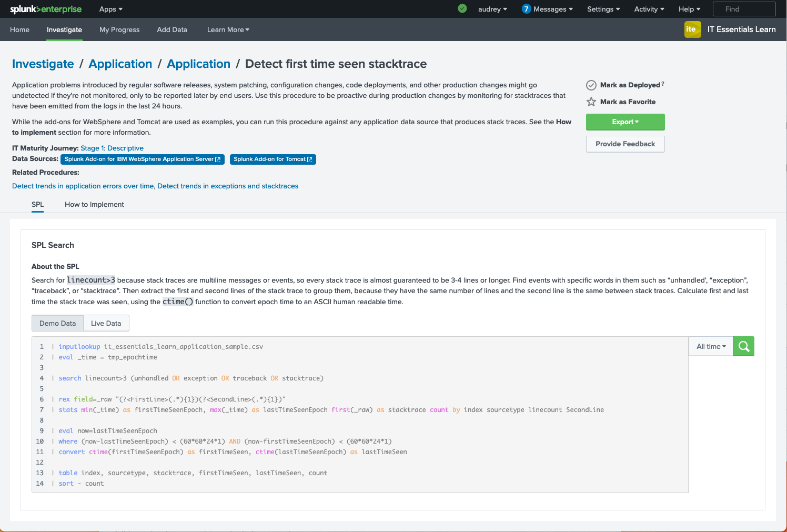Click the yellow ite app icon
787x532 pixels.
click(x=692, y=29)
